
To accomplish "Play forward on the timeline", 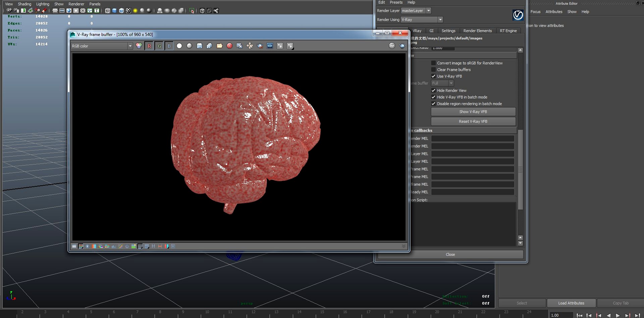I will pyautogui.click(x=618, y=315).
